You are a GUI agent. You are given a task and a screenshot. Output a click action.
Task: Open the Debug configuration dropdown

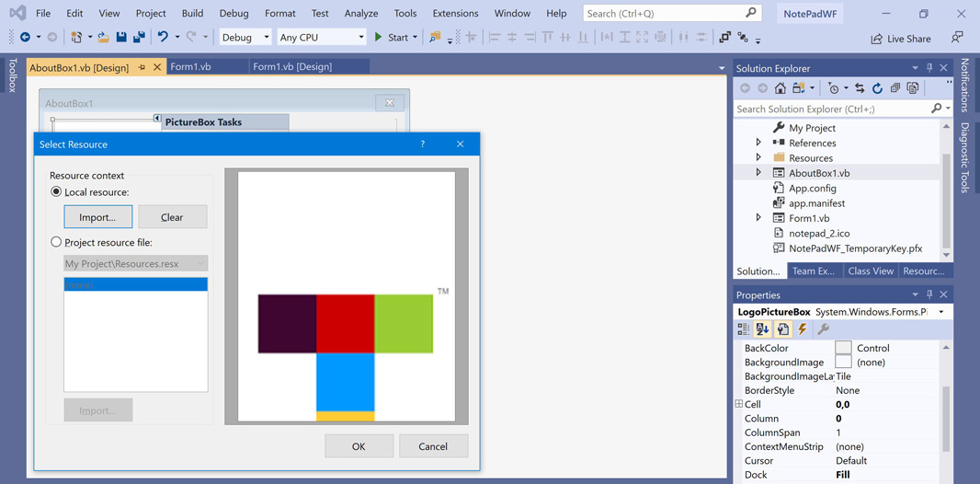click(x=245, y=38)
